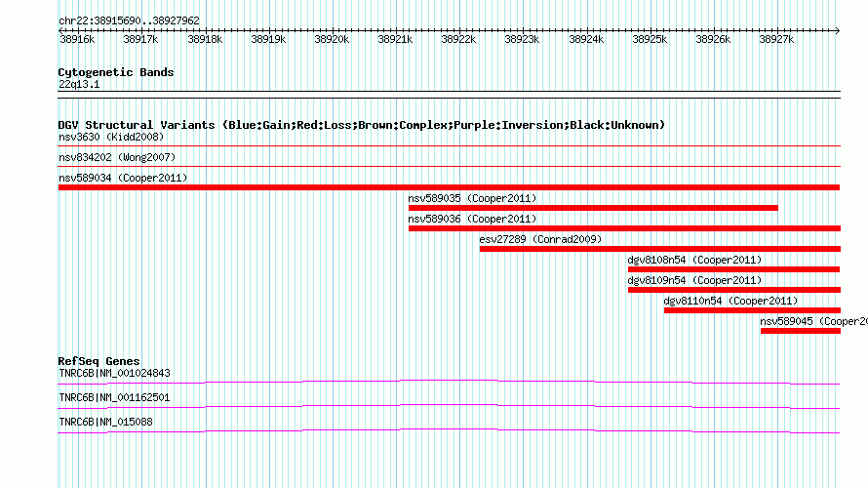This screenshot has height=488, width=868.
Task: Select variant label esv27289 (Conrad2009)
Action: click(540, 239)
